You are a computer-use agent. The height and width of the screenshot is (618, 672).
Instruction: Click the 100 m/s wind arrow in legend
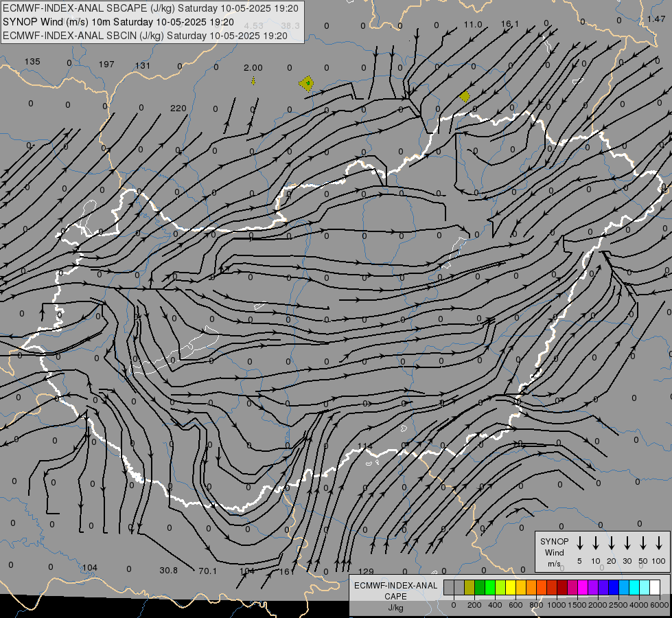659,543
